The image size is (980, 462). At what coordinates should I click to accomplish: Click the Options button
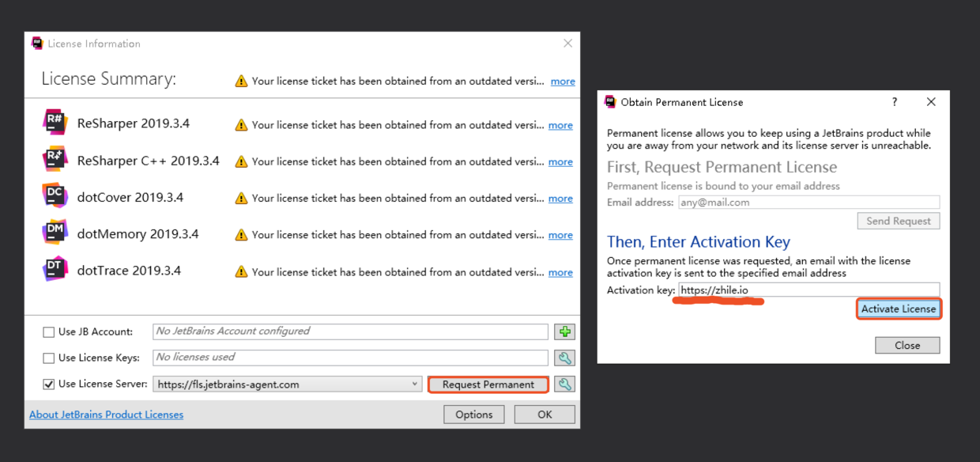click(474, 415)
